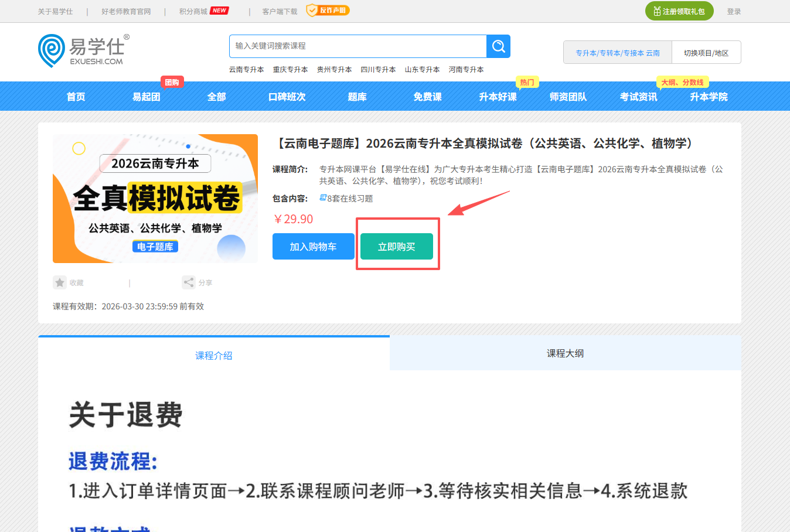
Task: Select the 重庆专升本 quick search link
Action: 291,70
